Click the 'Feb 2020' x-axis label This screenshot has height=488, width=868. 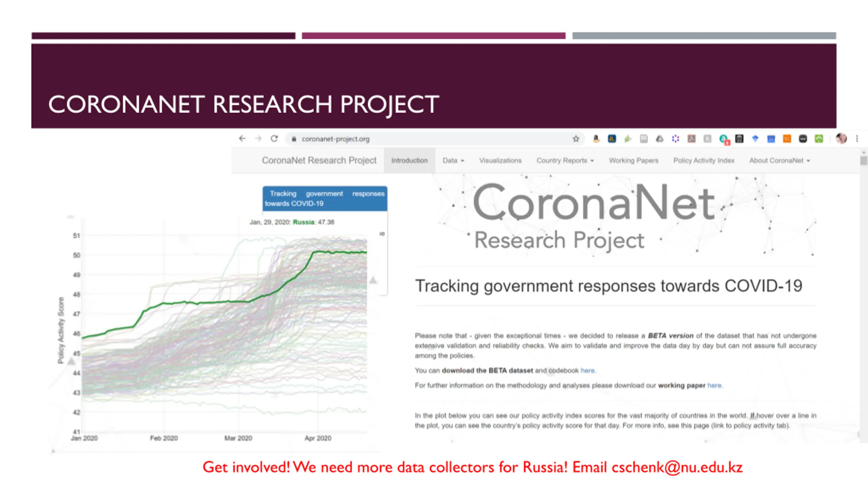click(164, 438)
